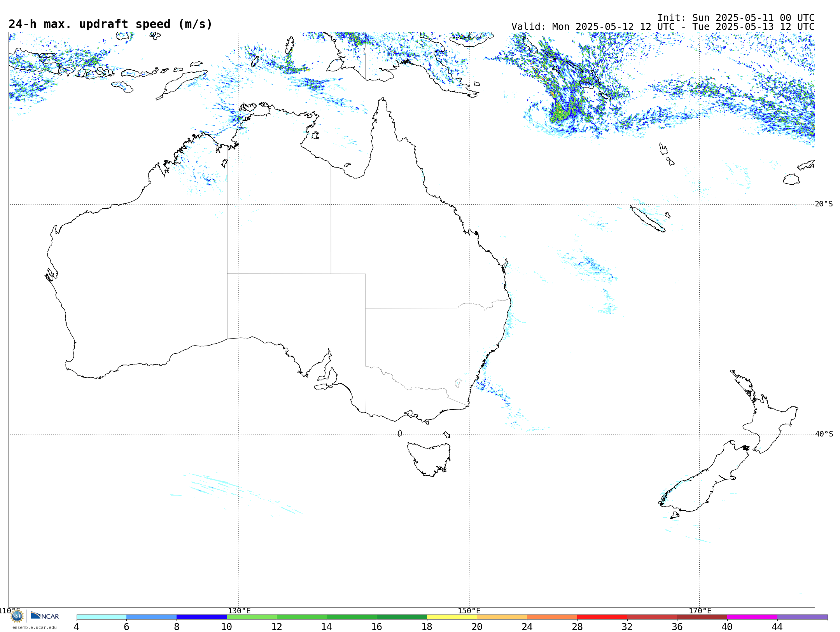This screenshot has height=632, width=840.
Task: Pick the dark blue 8–10 colorbar segment
Action: (x=201, y=617)
